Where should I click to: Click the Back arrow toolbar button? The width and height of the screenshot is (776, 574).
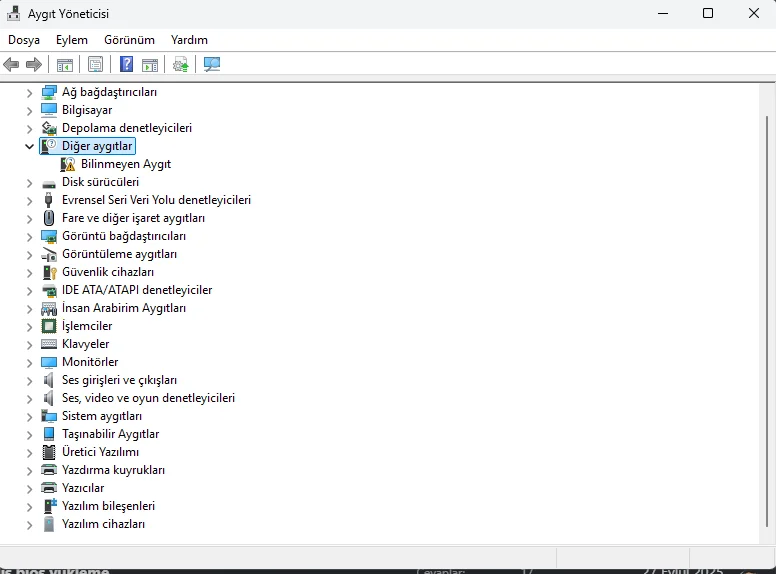[11, 64]
